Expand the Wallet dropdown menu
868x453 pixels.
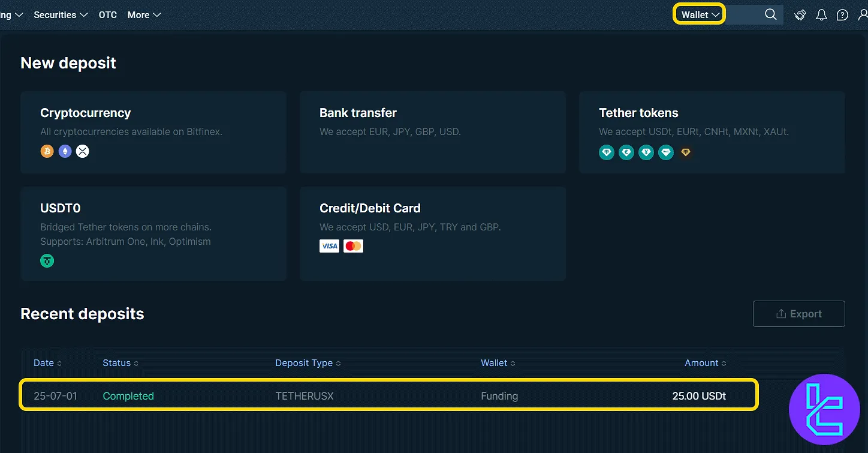(700, 14)
